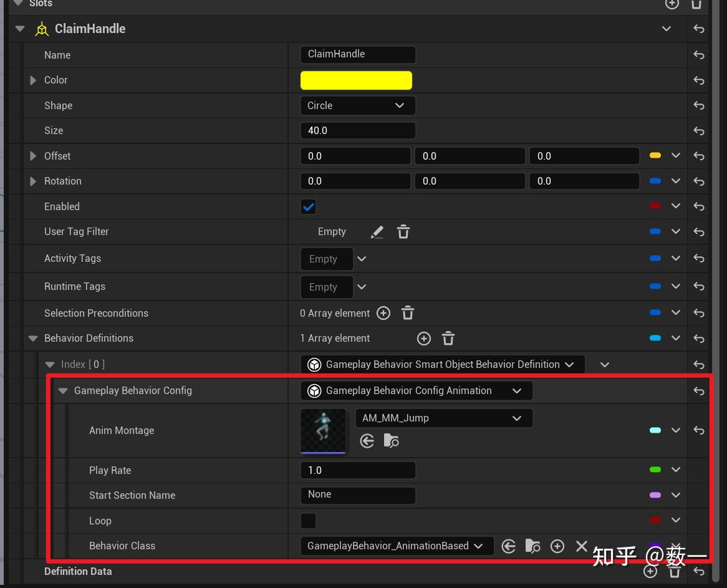Reset ClaimHandle Name to default arrow
The image size is (727, 588).
[x=699, y=55]
